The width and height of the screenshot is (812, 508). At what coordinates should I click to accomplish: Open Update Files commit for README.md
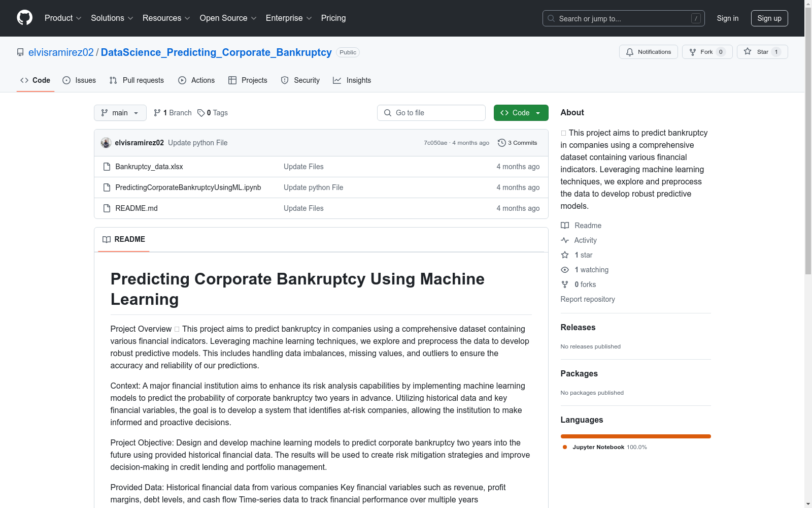coord(303,208)
